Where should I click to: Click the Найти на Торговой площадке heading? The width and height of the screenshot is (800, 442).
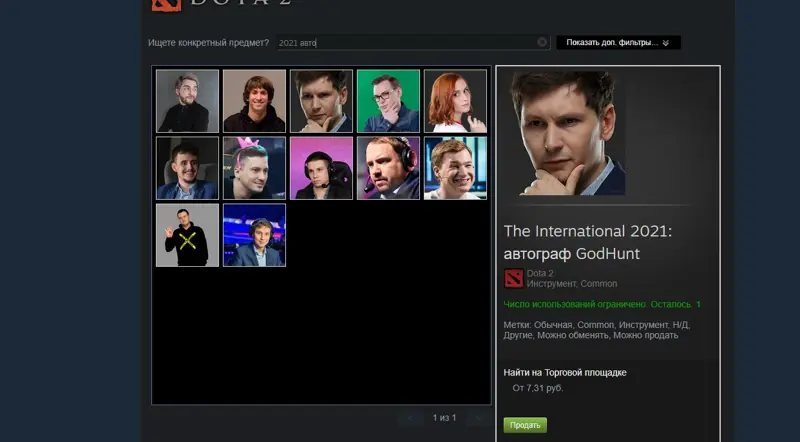[565, 373]
